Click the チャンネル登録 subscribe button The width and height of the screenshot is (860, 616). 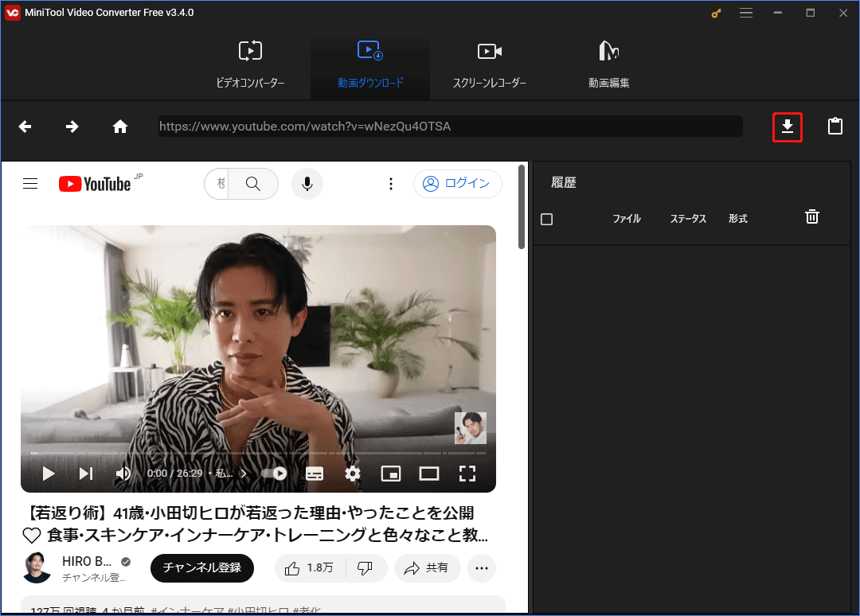click(x=201, y=567)
